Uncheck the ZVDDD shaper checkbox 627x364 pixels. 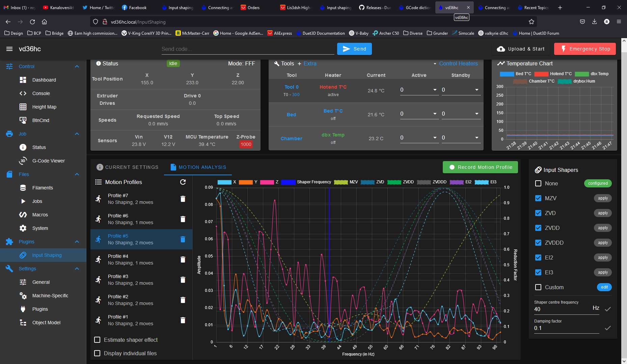pos(538,243)
